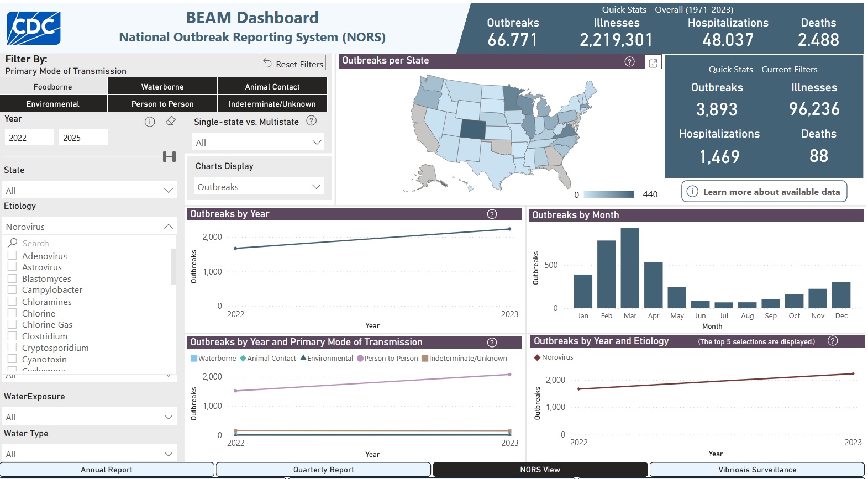Switch to the Vibriosis Surveillance tab
The width and height of the screenshot is (868, 479).
757,470
